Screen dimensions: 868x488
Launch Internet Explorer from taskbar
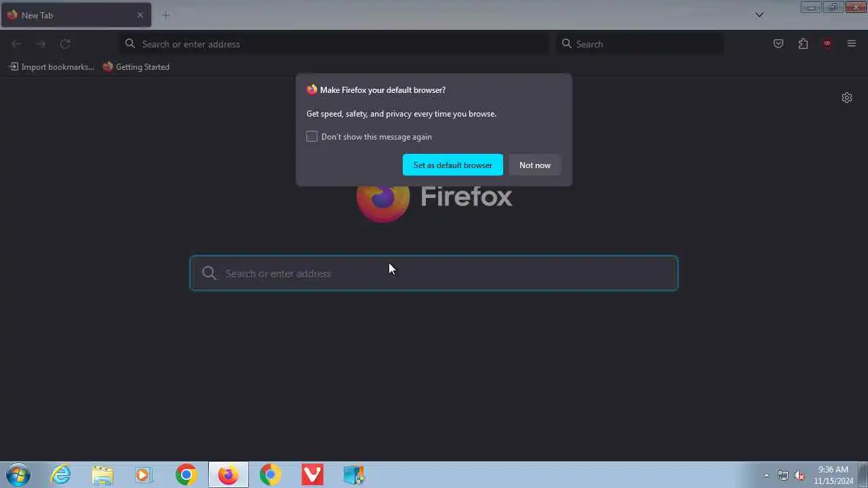(x=61, y=474)
